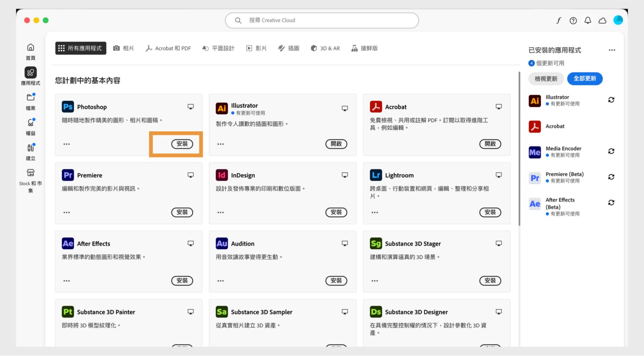Click the View updates (檢視更新) button

546,79
